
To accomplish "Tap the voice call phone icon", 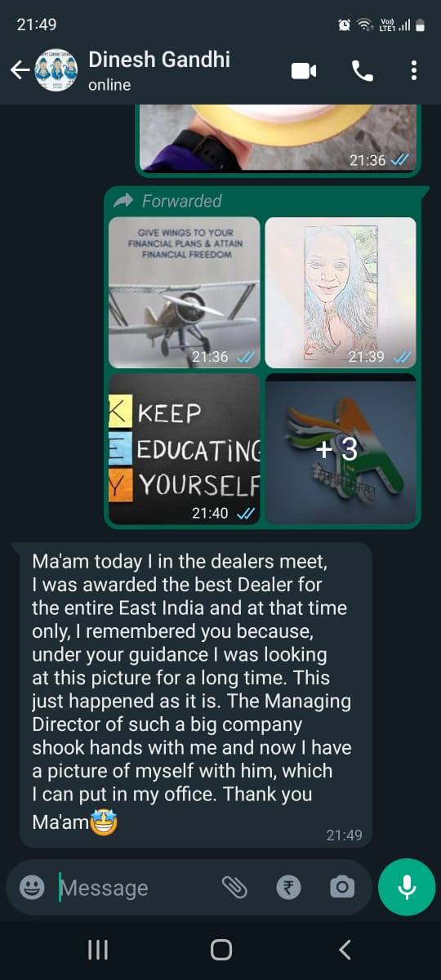I will [x=363, y=70].
